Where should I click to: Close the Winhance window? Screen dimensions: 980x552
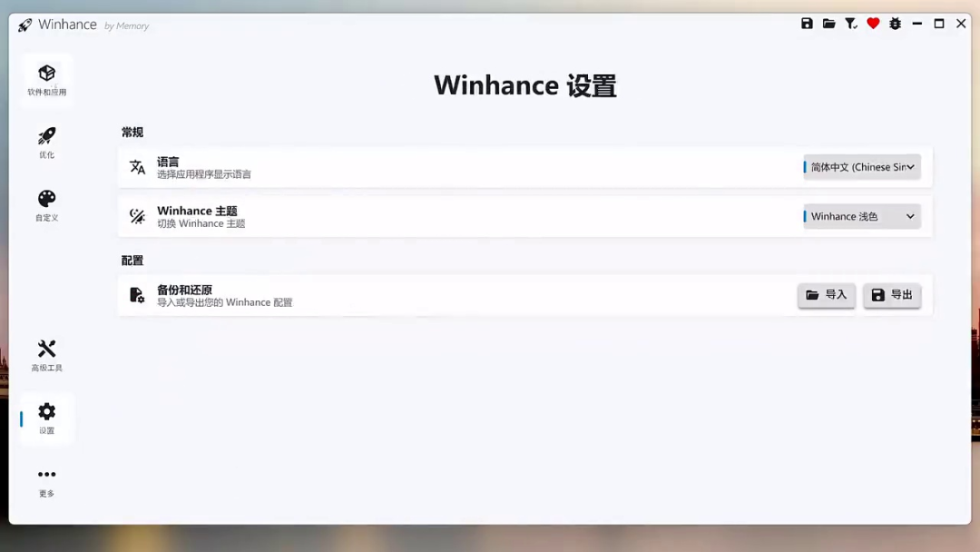pos(961,24)
